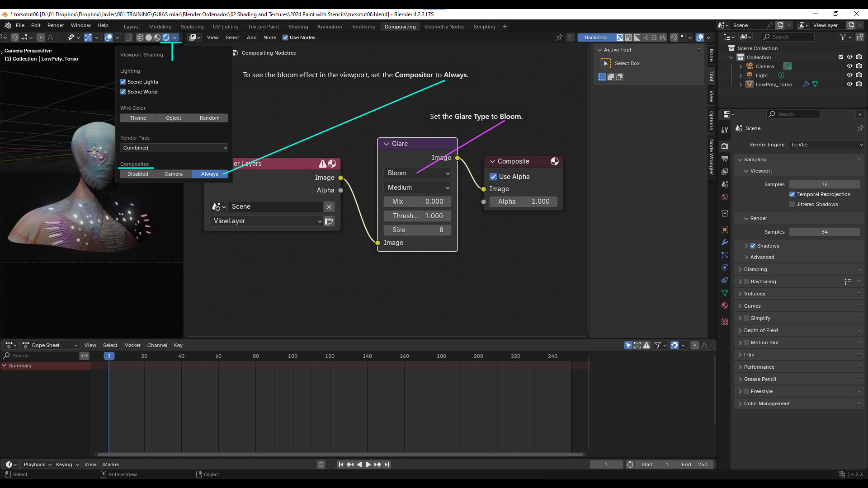Open the Tool properties tab icon
868x488 pixels.
[x=725, y=130]
